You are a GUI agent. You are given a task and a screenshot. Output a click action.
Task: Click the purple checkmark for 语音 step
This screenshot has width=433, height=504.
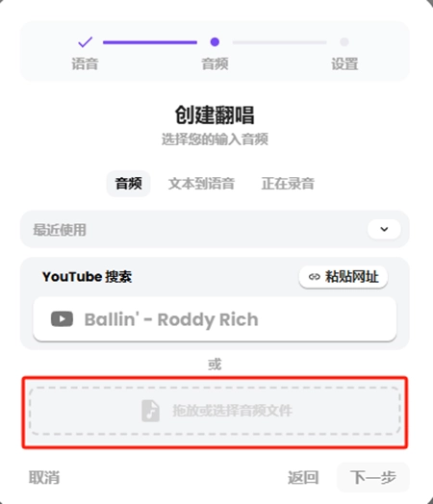pos(86,41)
